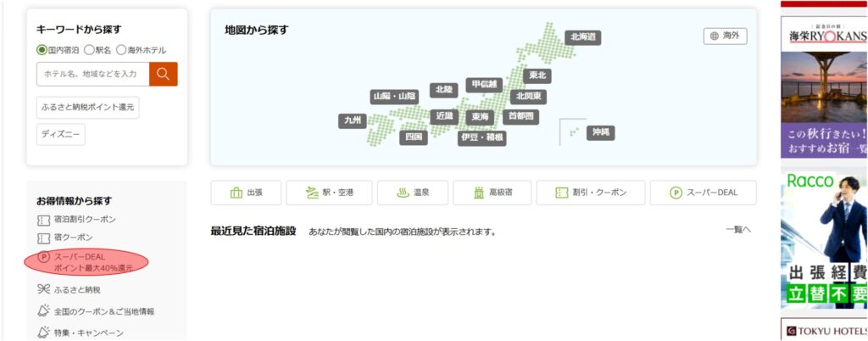The height and width of the screenshot is (341, 868).
Task: Select the 駅名 radio option
Action: 88,50
